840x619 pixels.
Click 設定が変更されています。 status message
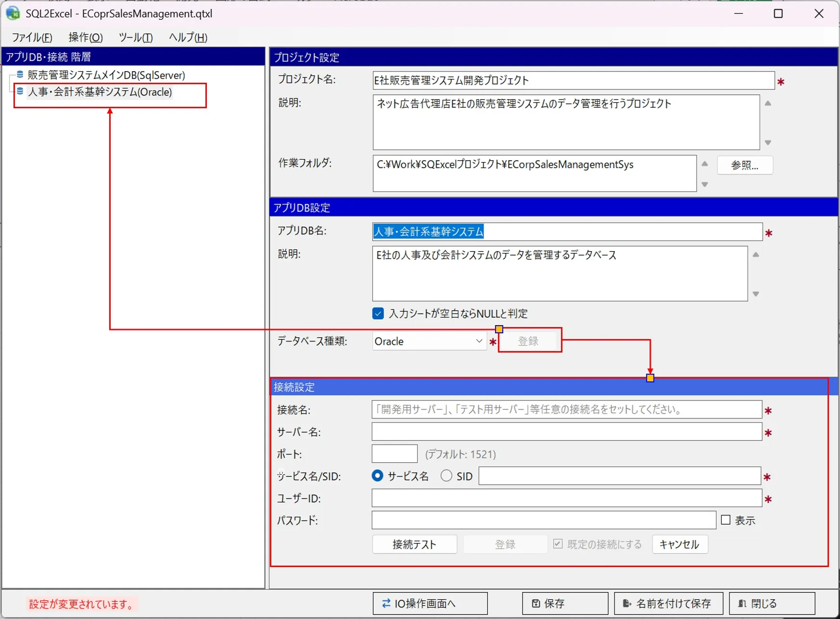coord(82,604)
